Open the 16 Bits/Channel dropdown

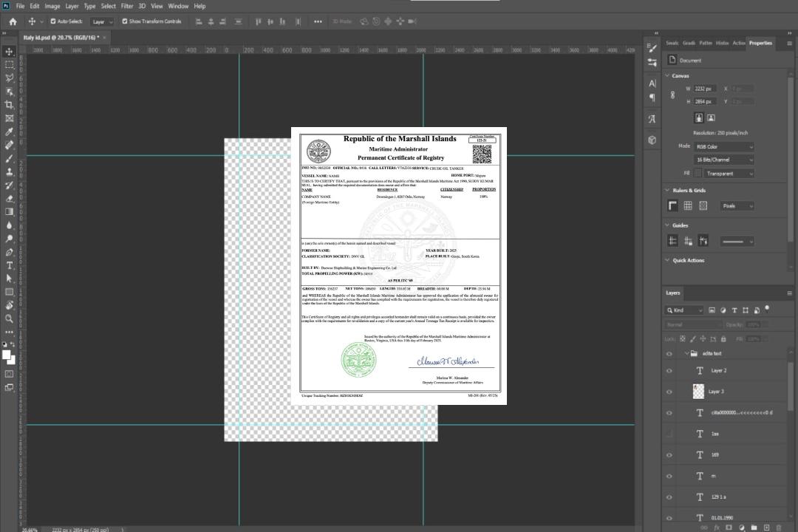[x=724, y=160]
